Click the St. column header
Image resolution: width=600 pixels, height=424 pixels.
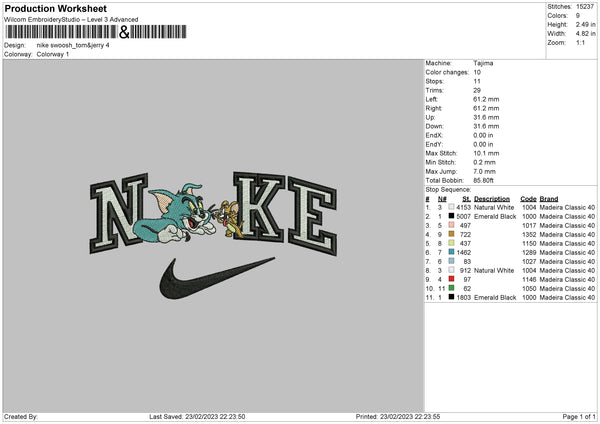466,199
